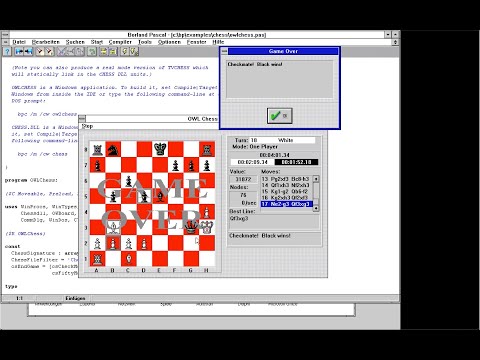Image resolution: width=480 pixels, height=360 pixels.
Task: Select the black knight on B8
Action: click(x=113, y=149)
